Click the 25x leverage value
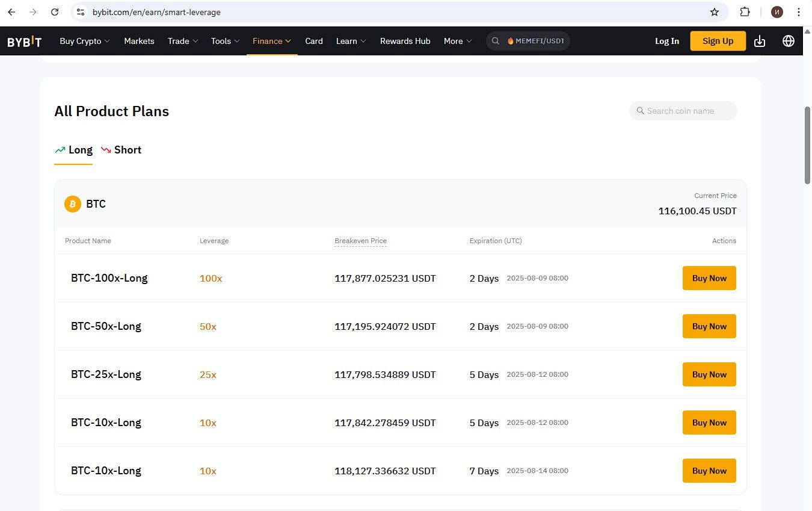This screenshot has height=511, width=812. (x=208, y=374)
